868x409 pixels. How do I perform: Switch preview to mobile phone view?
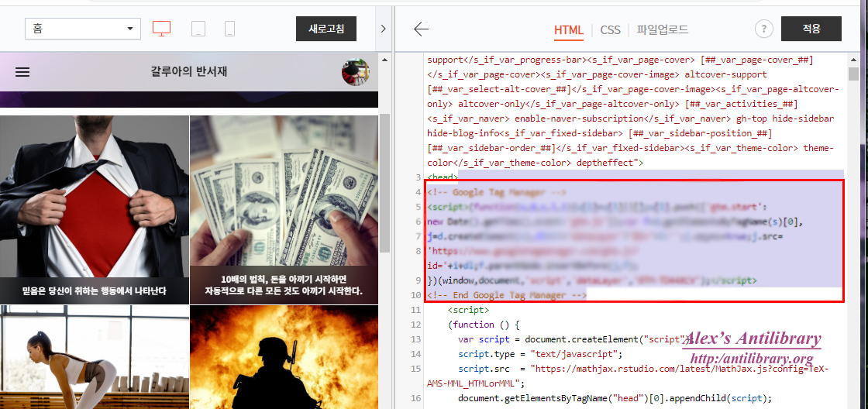(229, 29)
